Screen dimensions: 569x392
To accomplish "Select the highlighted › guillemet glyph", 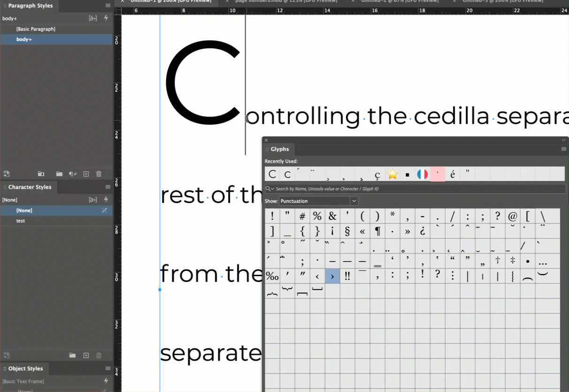I will [x=332, y=276].
